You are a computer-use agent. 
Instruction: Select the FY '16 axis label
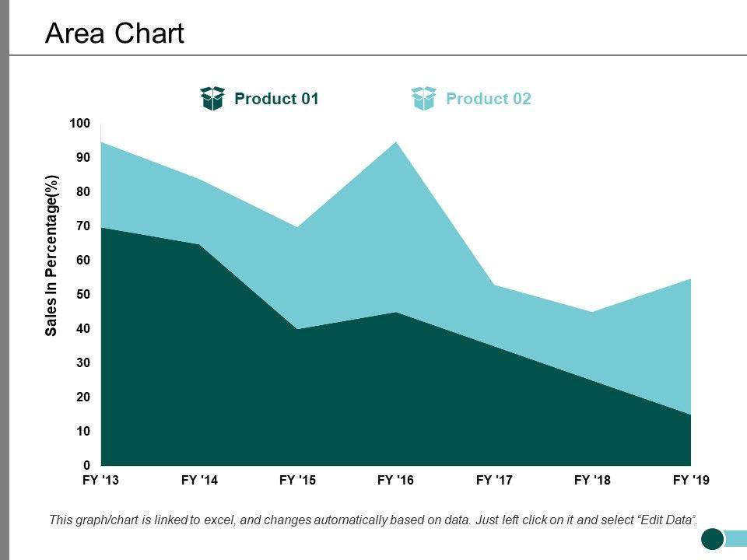tap(396, 481)
